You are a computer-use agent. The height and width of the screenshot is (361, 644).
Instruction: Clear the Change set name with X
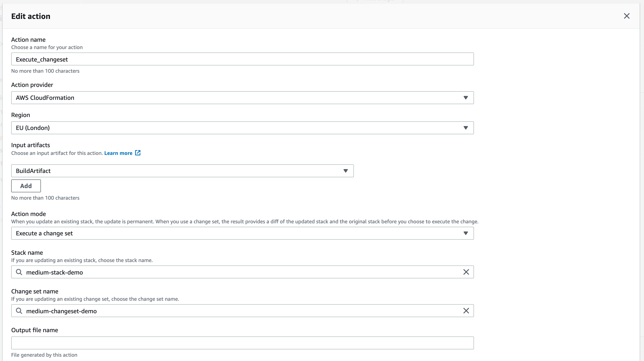click(x=466, y=311)
